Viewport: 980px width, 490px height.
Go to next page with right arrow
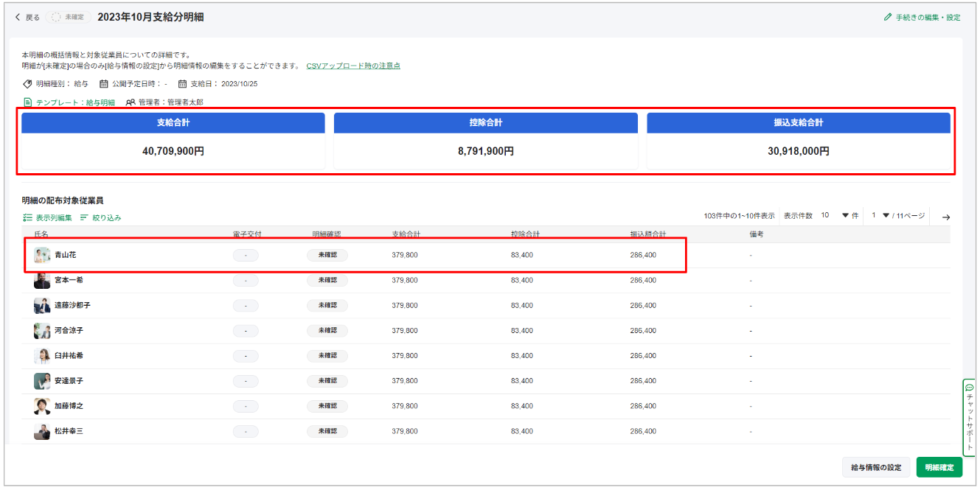pyautogui.click(x=946, y=217)
